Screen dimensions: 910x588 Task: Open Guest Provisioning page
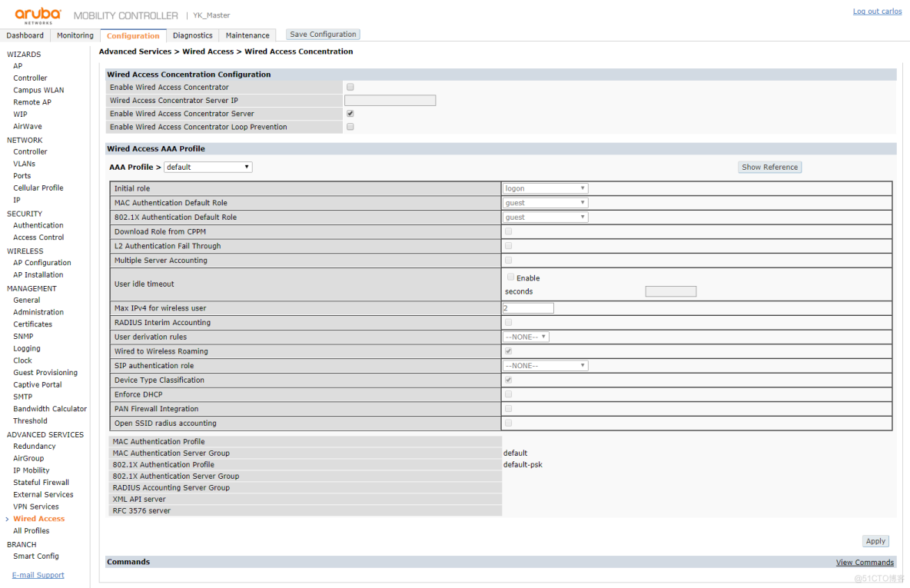pyautogui.click(x=45, y=373)
